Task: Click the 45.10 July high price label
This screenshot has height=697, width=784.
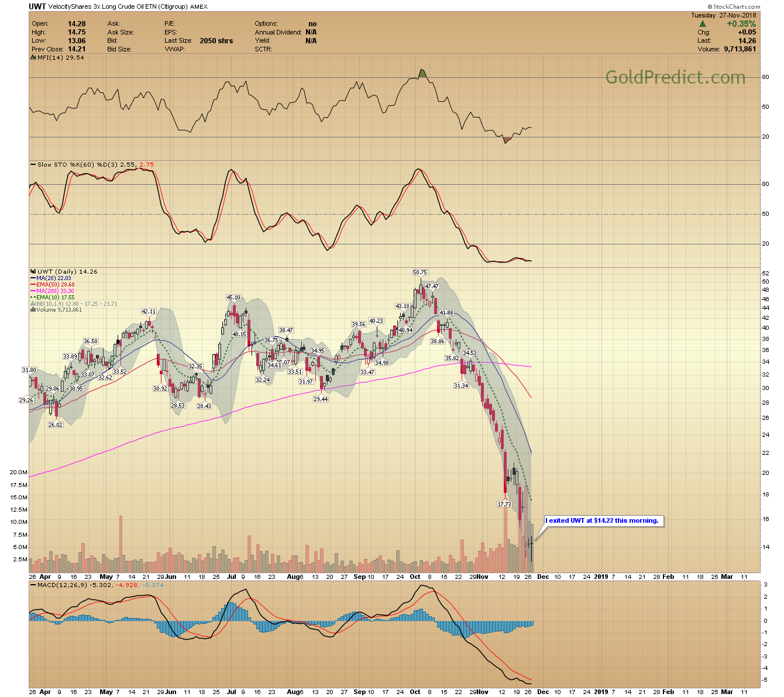Action: [233, 298]
